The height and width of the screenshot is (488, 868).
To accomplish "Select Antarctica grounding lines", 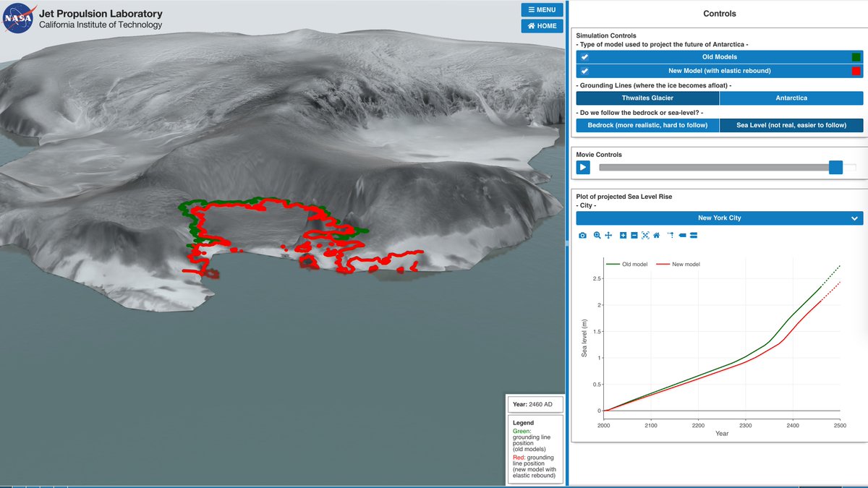I will tap(791, 98).
